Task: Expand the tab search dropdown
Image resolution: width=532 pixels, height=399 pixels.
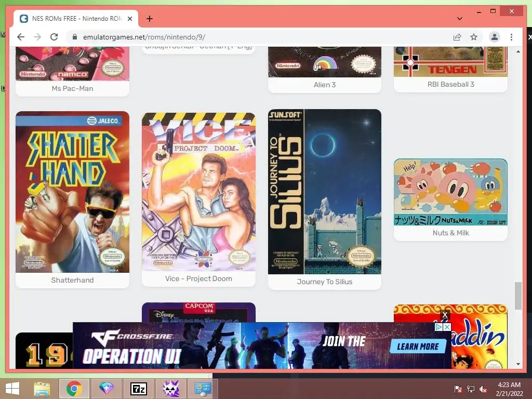Action: (x=460, y=19)
